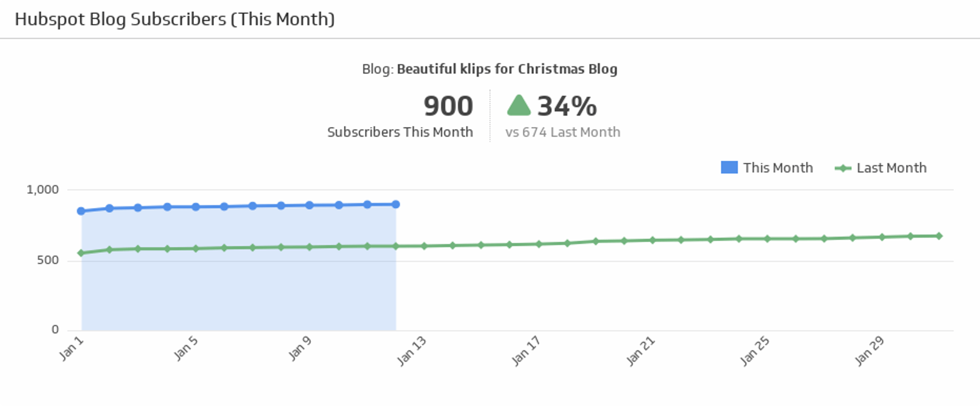Toggle the This Month legend label

[x=778, y=168]
